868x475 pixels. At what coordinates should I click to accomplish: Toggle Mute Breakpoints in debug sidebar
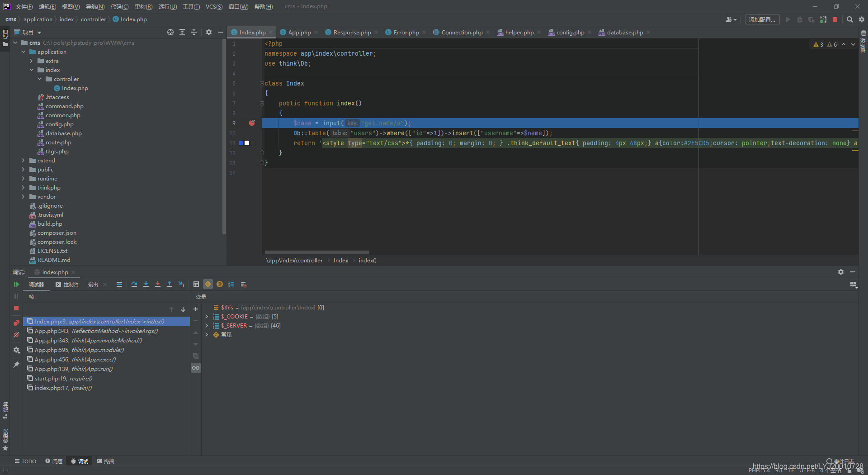(16, 335)
